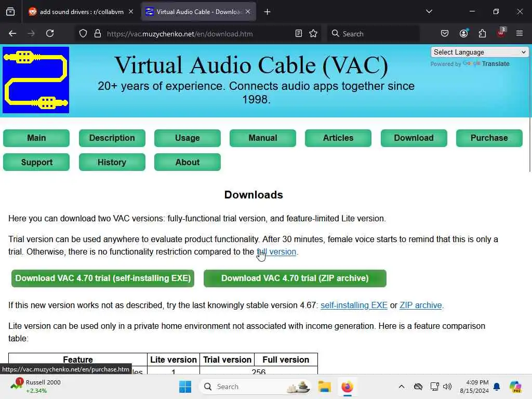The image size is (532, 399).
Task: Open the Firefox hamburger menu
Action: point(520,33)
